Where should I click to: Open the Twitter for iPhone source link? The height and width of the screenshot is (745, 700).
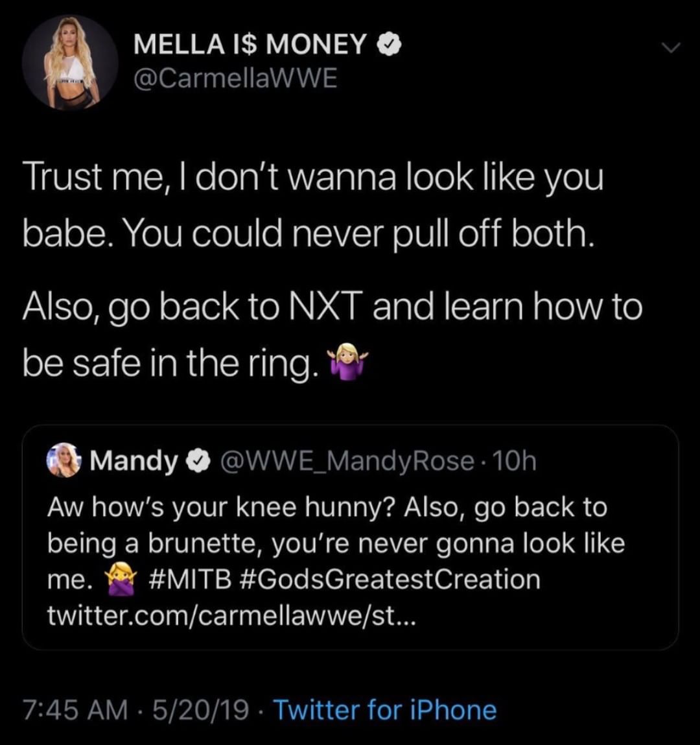tap(385, 710)
